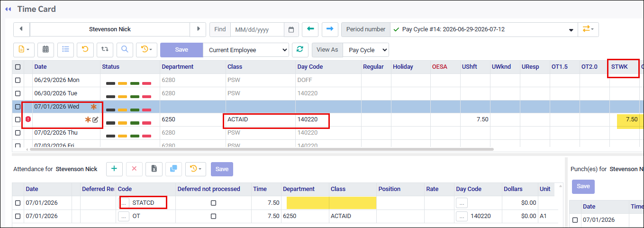Check the attendance OT row selection checkbox
This screenshot has width=644, height=228.
(18, 216)
